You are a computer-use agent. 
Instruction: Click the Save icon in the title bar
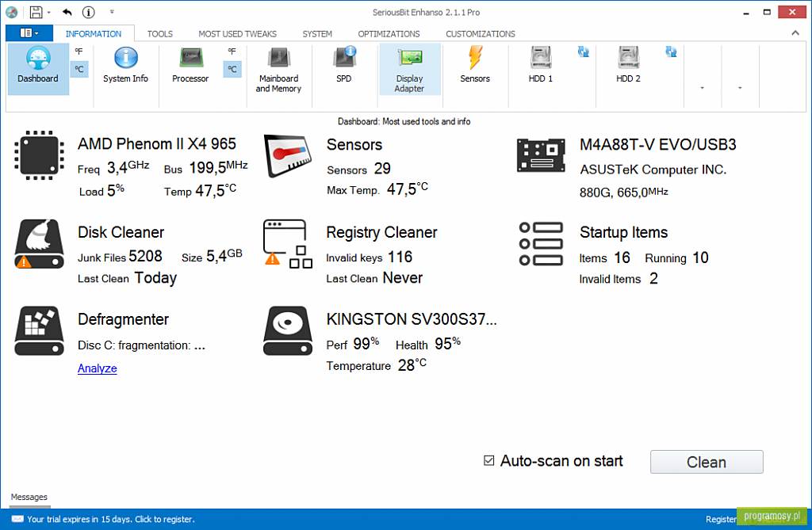point(36,12)
